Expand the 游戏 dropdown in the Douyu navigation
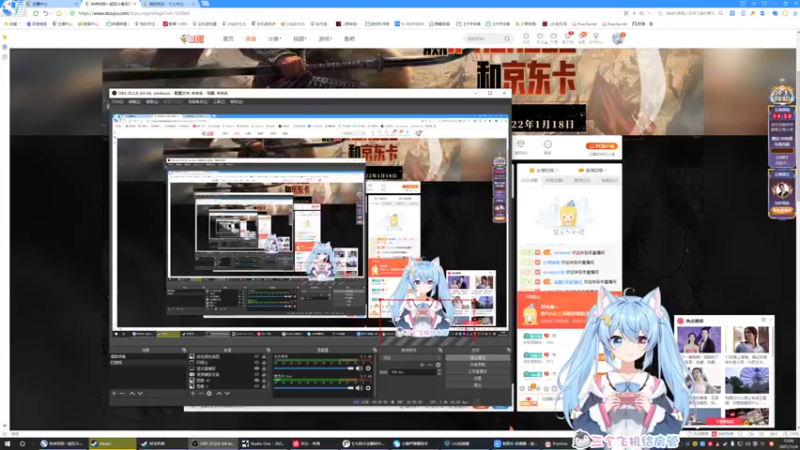The height and width of the screenshot is (450, 800). (325, 39)
